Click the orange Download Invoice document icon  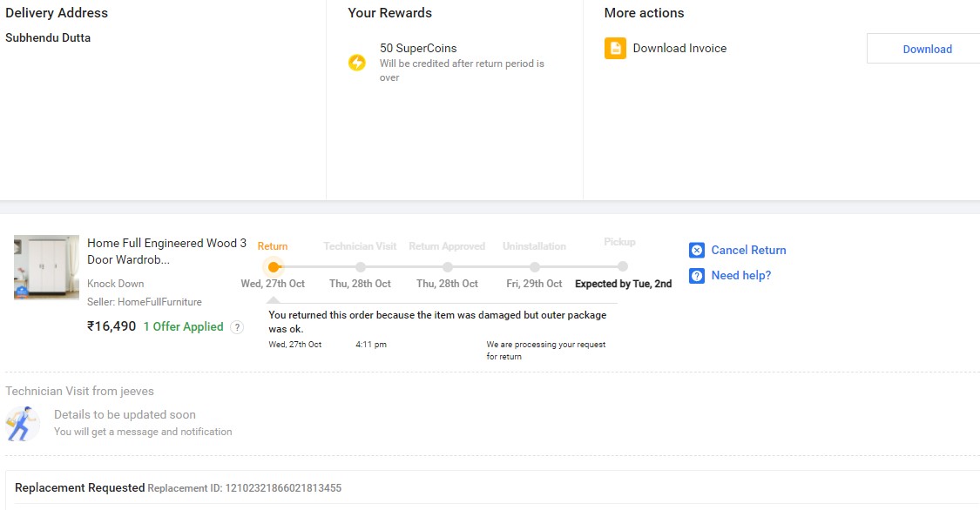615,49
